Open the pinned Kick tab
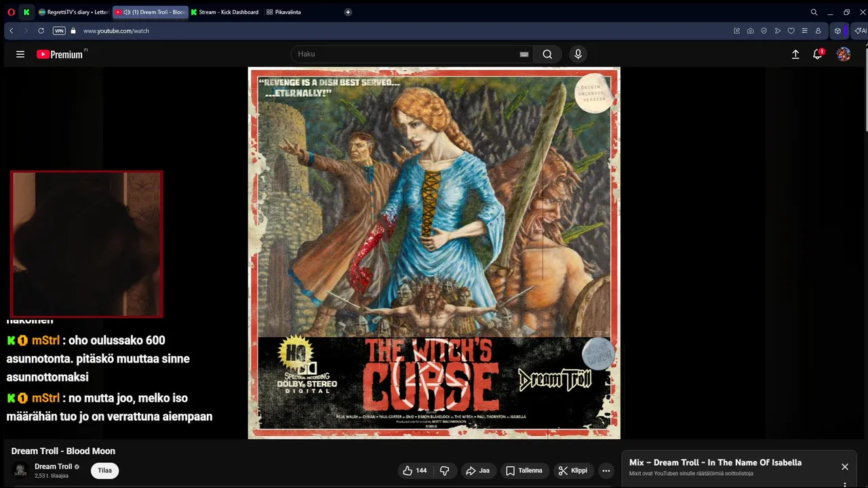The height and width of the screenshot is (488, 868). click(x=26, y=12)
